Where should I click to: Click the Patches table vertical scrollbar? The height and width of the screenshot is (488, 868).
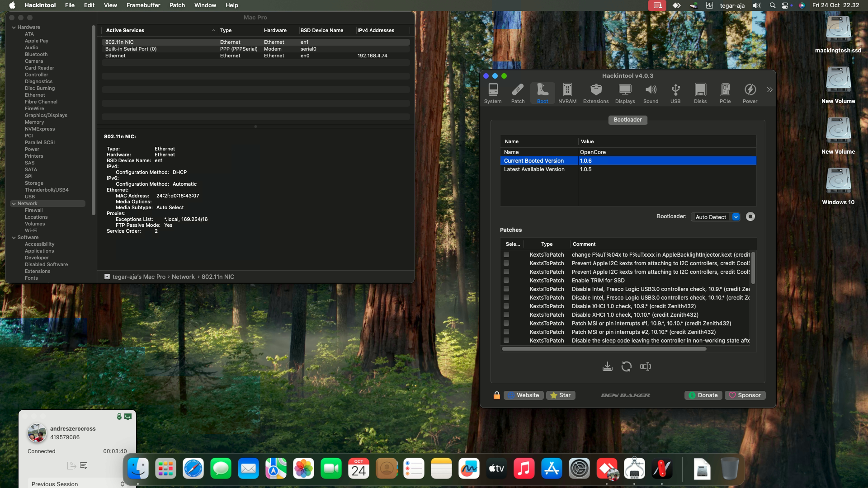point(753,268)
